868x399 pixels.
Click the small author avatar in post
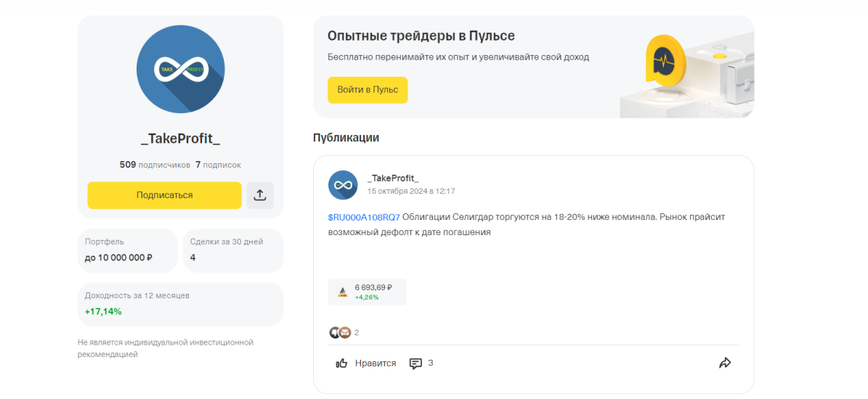click(x=343, y=185)
